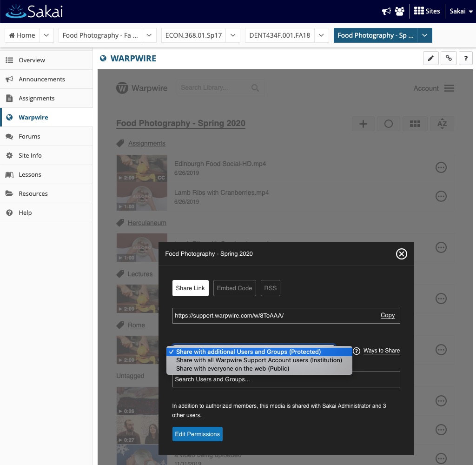Play the Lamb Ribs with Cranberries.mp4 thumbnail under Assignments

click(x=142, y=197)
